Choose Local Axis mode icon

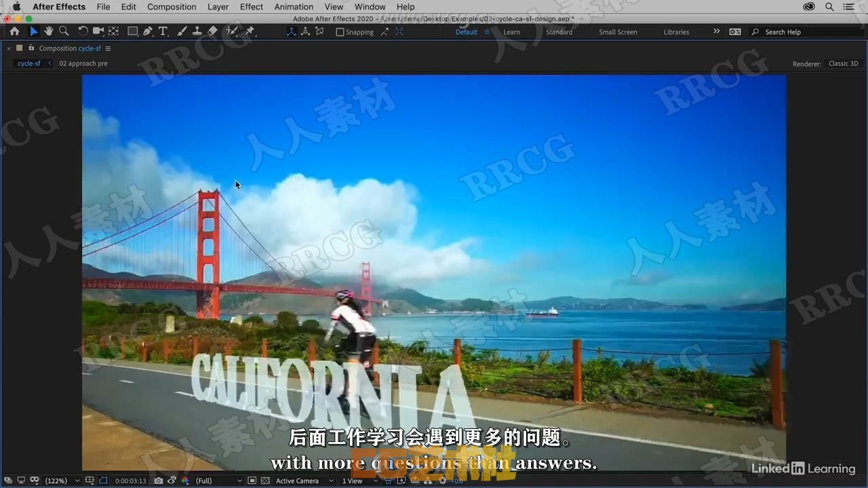coord(292,31)
